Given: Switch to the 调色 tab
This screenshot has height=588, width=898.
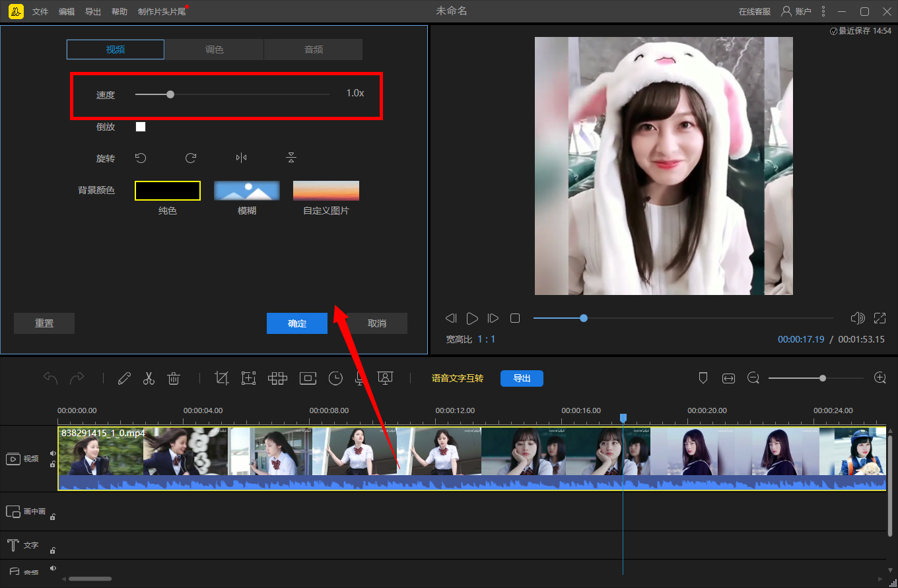Looking at the screenshot, I should tap(215, 49).
